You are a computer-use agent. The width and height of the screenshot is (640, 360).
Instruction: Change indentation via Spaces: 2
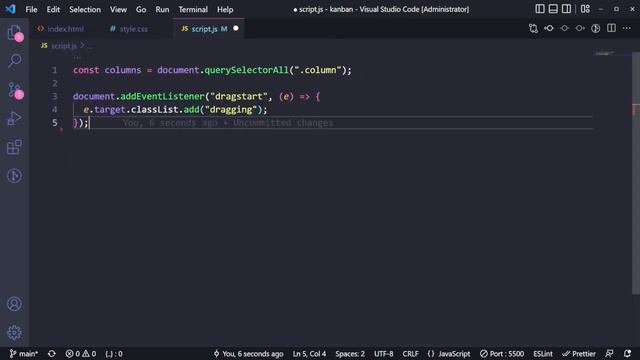point(350,354)
